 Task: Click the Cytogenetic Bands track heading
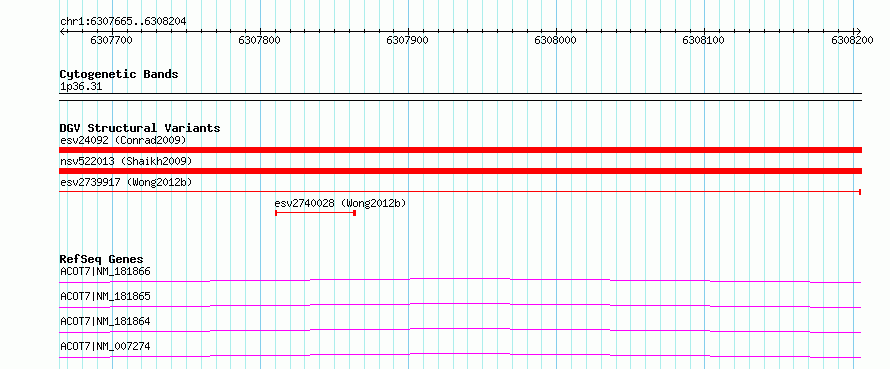(x=119, y=74)
